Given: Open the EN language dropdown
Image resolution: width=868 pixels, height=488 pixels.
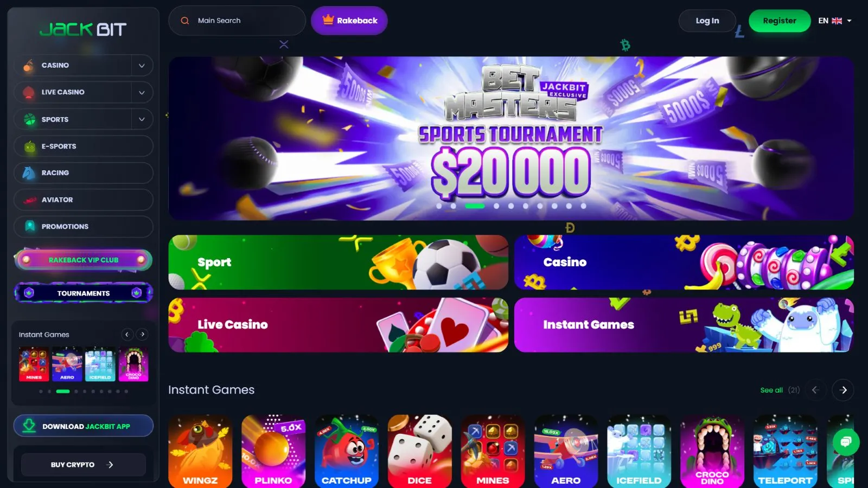Looking at the screenshot, I should (x=835, y=21).
